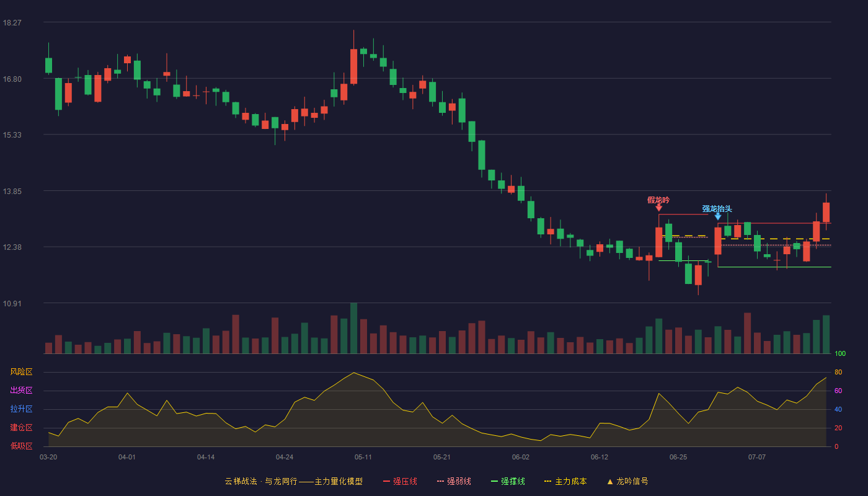Click the 10.91 price axis label
The width and height of the screenshot is (868, 496).
(12, 303)
